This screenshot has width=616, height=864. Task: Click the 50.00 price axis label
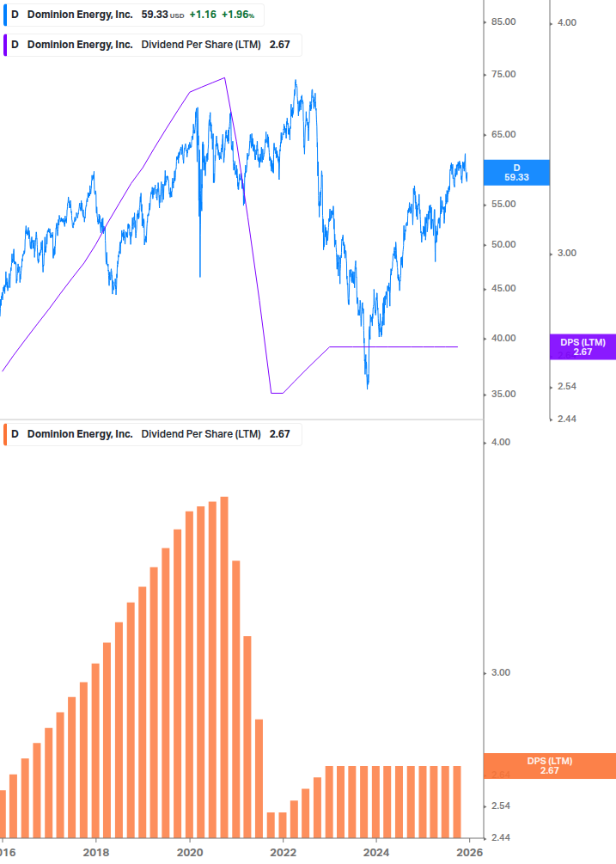pyautogui.click(x=503, y=244)
